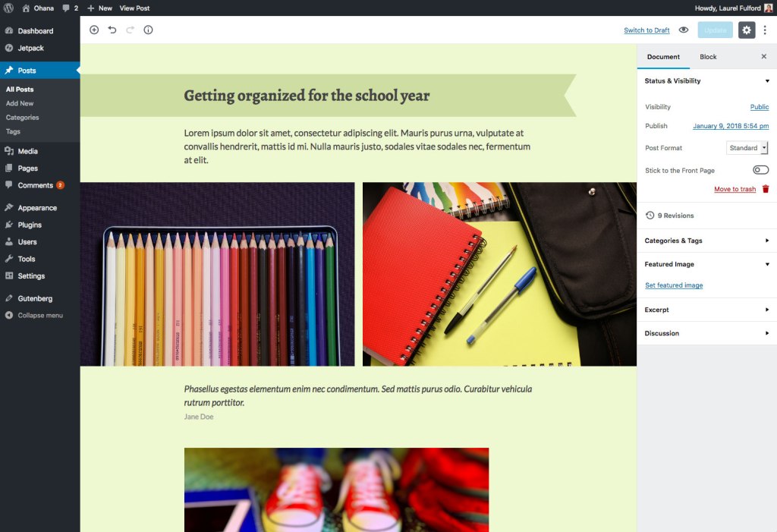Click the settings gear icon

pos(747,30)
